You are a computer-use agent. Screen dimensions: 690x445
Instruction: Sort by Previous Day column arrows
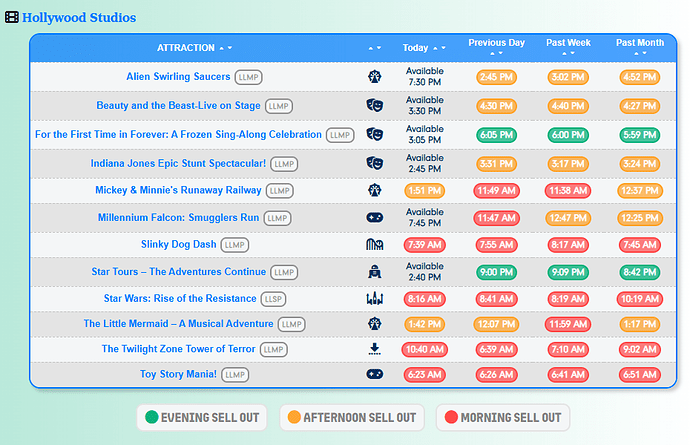pyautogui.click(x=496, y=53)
